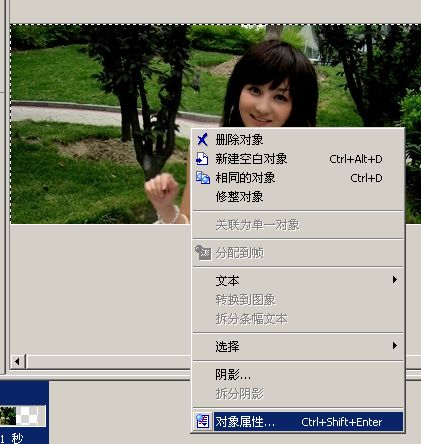
Task: Click the photo on the canvas
Action: [x=100, y=123]
